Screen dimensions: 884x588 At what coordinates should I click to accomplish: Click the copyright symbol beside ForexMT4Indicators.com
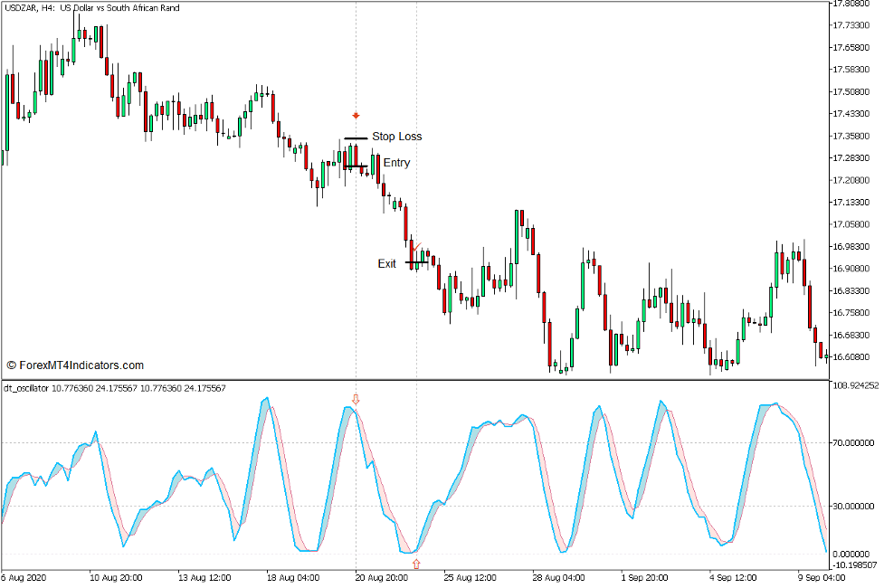(12, 364)
